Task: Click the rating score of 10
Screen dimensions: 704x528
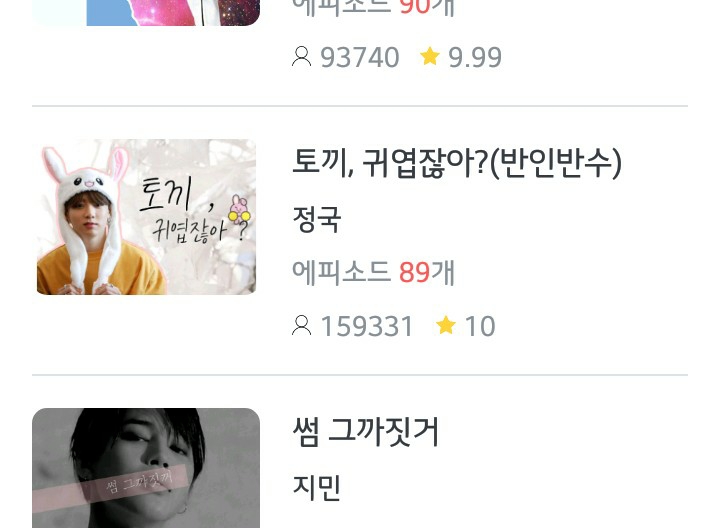Action: click(480, 326)
